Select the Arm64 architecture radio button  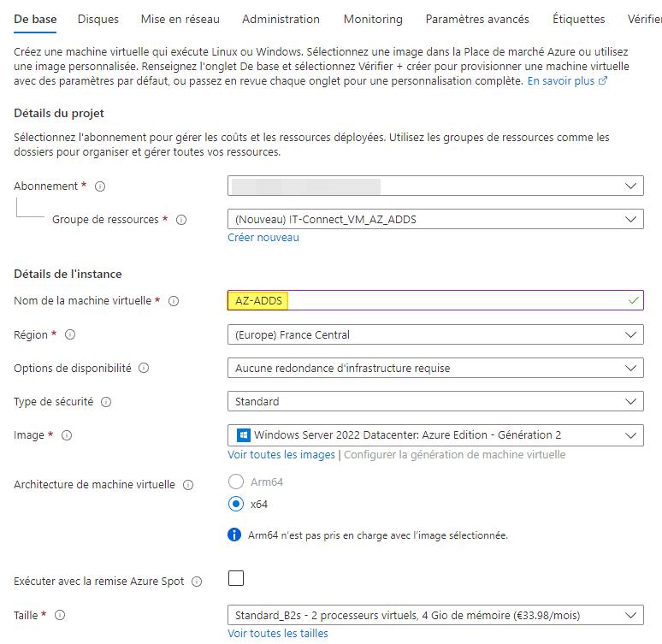tap(236, 482)
